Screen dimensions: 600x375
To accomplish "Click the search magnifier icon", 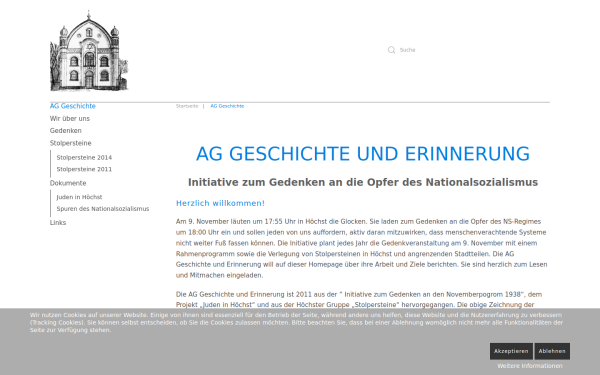I will [391, 50].
